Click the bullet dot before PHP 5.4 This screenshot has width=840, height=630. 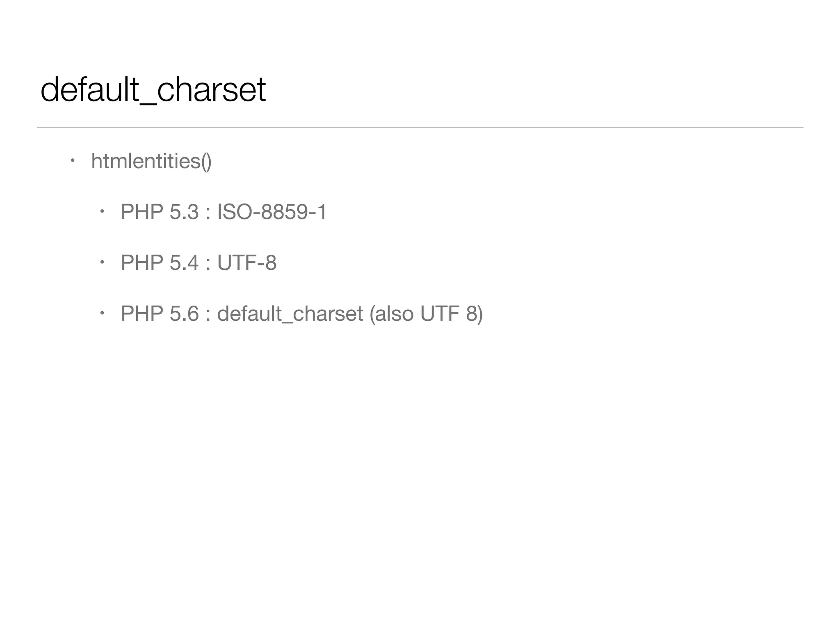(x=102, y=262)
